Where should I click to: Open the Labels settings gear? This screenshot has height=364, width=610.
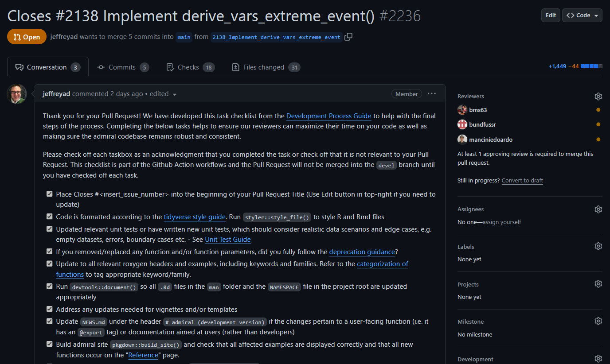598,246
